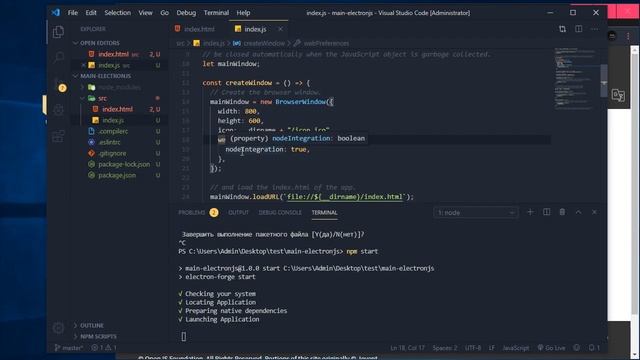Open the Terminal menu
This screenshot has width=640, height=360.
pos(216,13)
